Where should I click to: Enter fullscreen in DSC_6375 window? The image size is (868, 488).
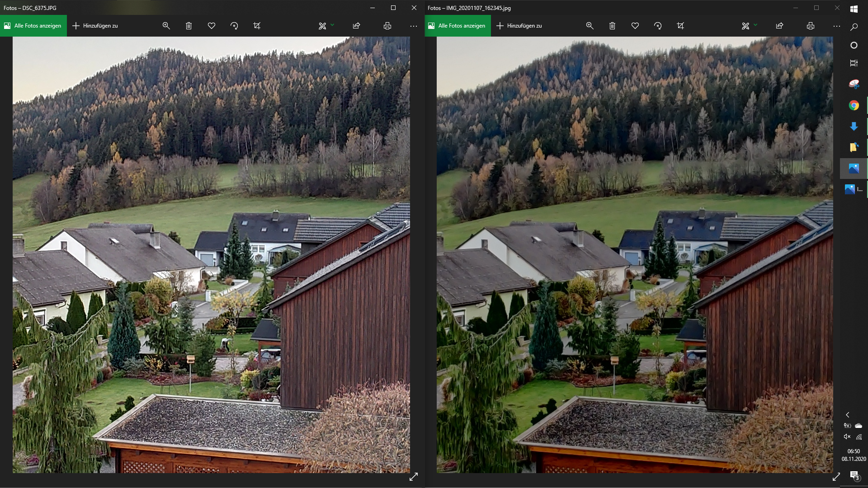point(414,477)
